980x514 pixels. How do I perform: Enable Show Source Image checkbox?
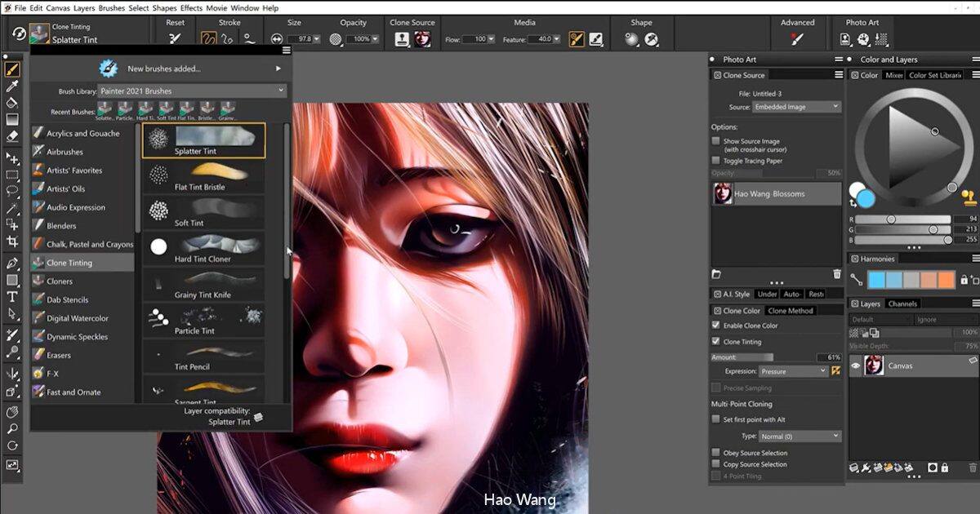coord(716,141)
